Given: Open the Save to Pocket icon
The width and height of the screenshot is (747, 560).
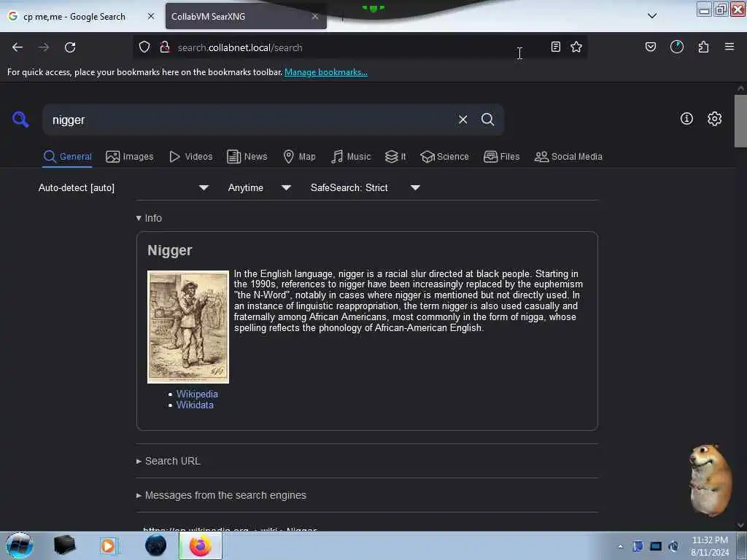Looking at the screenshot, I should pyautogui.click(x=651, y=47).
